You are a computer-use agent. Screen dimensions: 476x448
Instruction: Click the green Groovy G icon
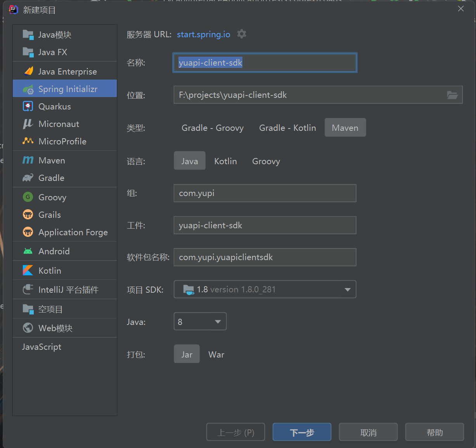click(28, 197)
